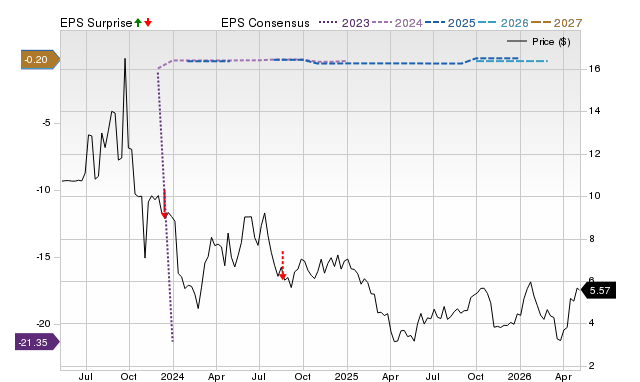640x382 pixels.
Task: Click the 8 price axis label
Action: 592,239
